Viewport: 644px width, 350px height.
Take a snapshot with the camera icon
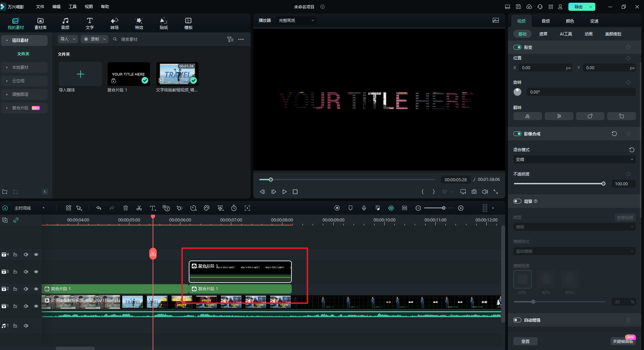(x=474, y=192)
